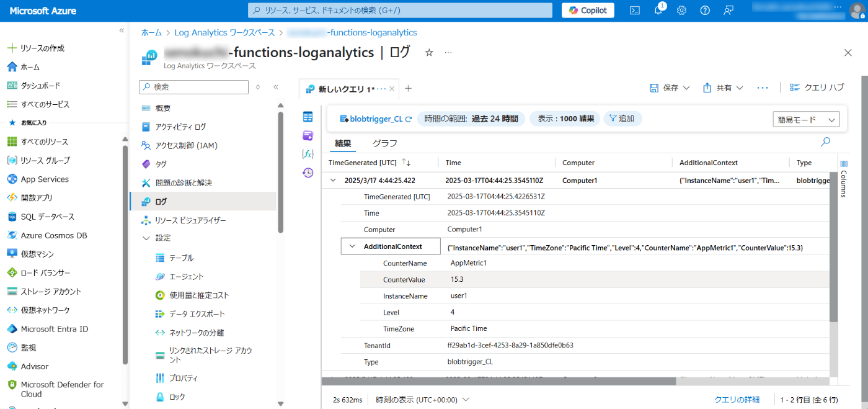Open Cloud Shell from the top bar
The width and height of the screenshot is (868, 409).
(634, 10)
